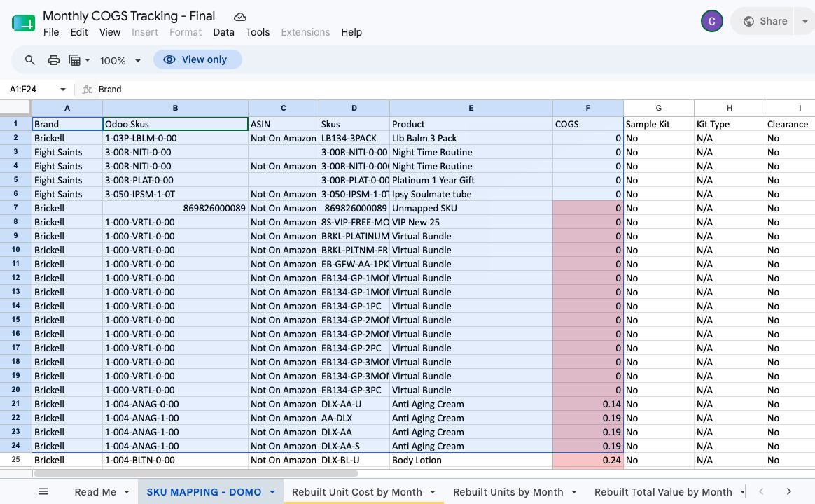Click the next sheet tabs arrow

[x=788, y=491]
